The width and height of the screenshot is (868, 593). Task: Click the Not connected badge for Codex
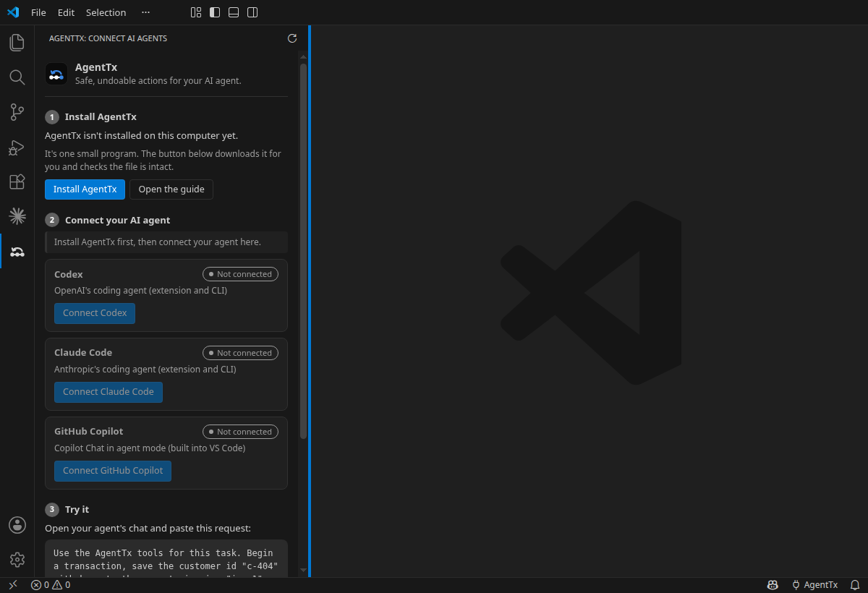[x=240, y=274]
